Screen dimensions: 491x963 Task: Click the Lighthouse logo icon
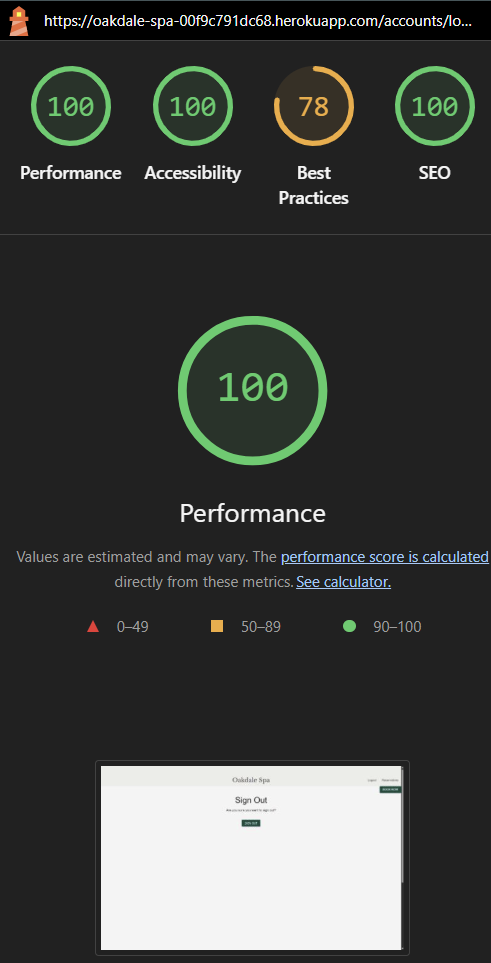18,21
